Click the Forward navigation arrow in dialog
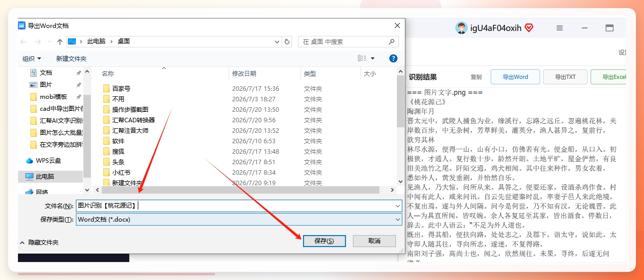644x280 pixels. (38, 41)
